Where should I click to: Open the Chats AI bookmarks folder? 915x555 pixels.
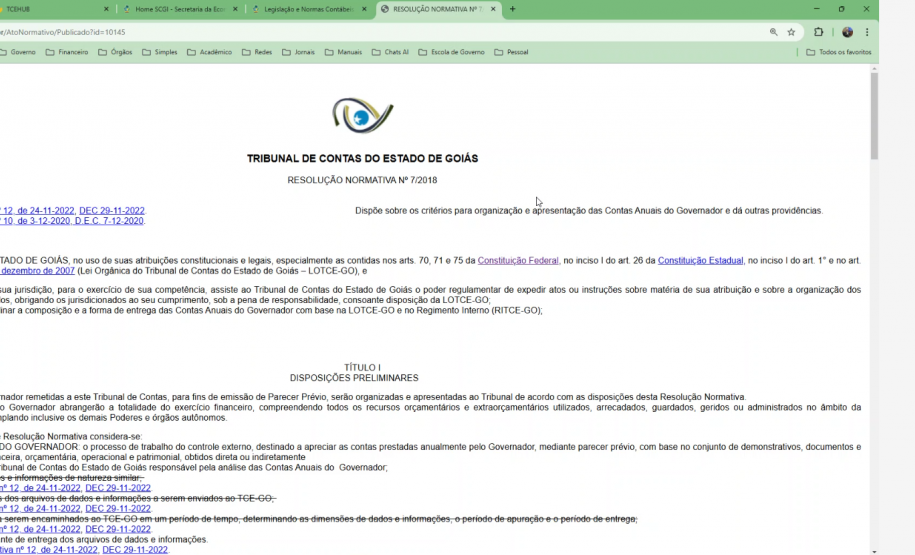(x=390, y=52)
